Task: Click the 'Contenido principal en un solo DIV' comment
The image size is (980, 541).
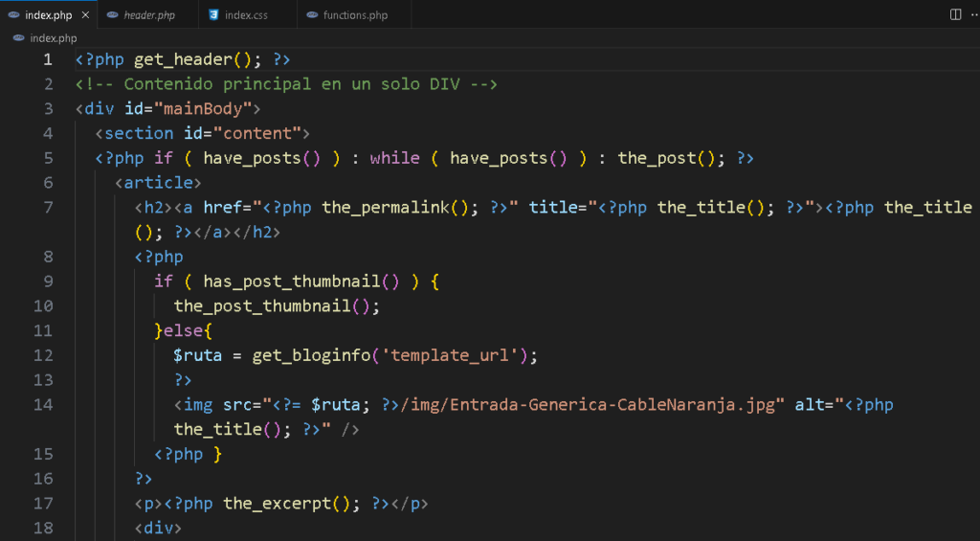Action: coord(292,84)
